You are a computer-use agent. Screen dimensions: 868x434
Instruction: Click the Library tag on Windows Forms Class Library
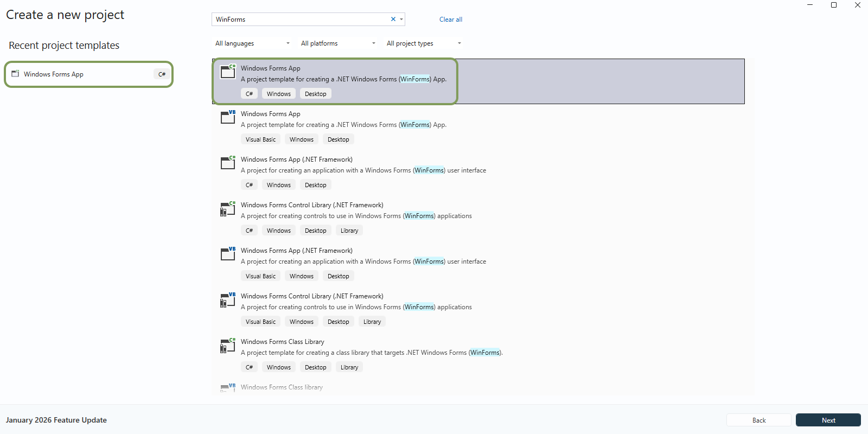[349, 367]
